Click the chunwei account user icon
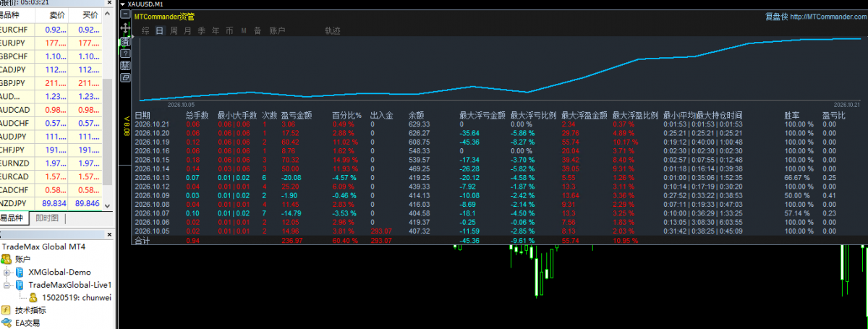Viewport: 868px width, 329px height. pos(33,296)
